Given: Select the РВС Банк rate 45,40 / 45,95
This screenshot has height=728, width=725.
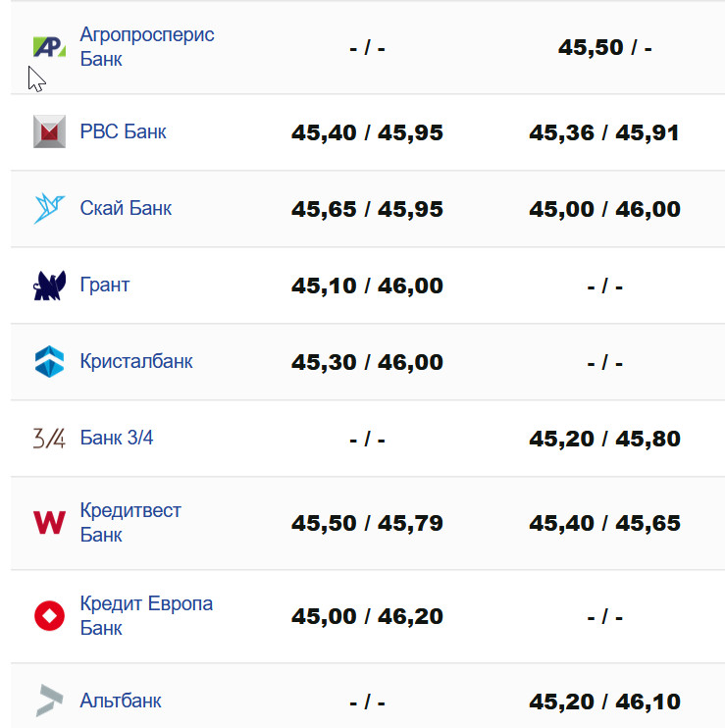Looking at the screenshot, I should coord(367,132).
